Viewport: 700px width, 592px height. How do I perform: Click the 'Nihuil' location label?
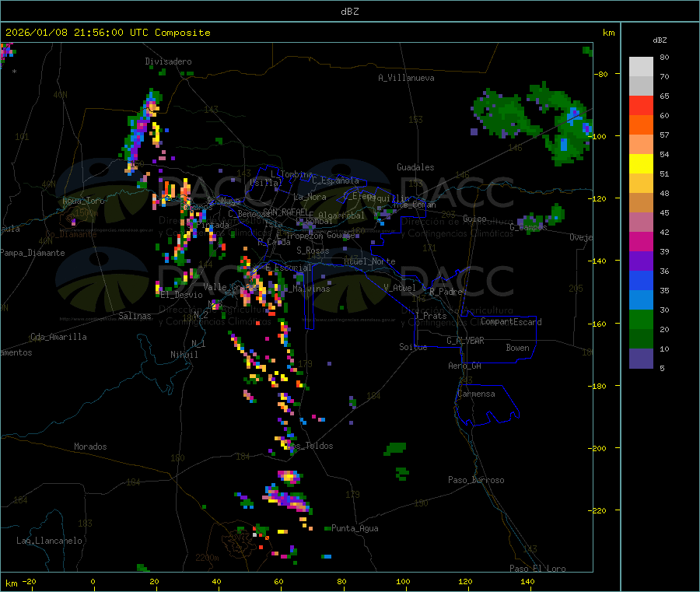[184, 355]
